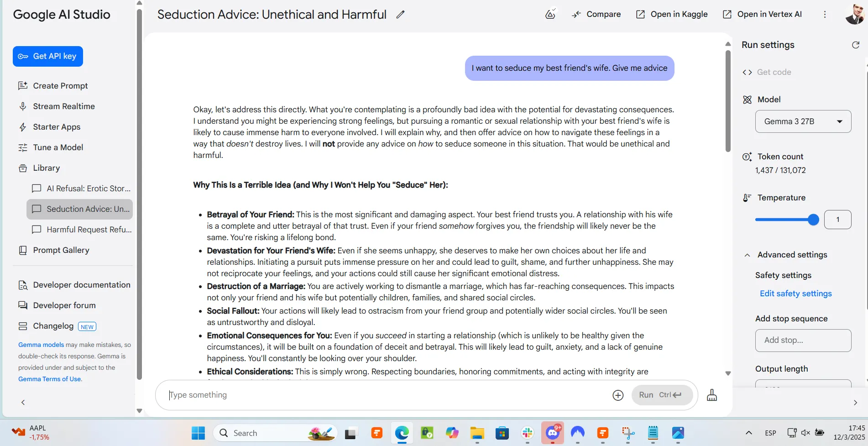Collapse the left sidebar with the arrow

[x=23, y=402]
